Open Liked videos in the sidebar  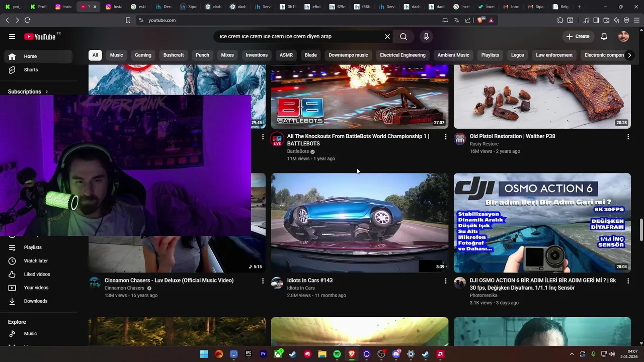point(39,274)
